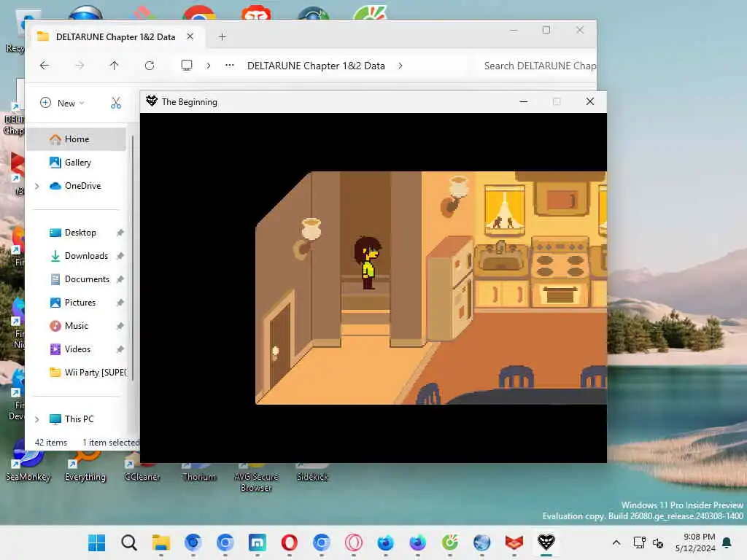Close The Beginning game window
This screenshot has height=560, width=747.
589,101
